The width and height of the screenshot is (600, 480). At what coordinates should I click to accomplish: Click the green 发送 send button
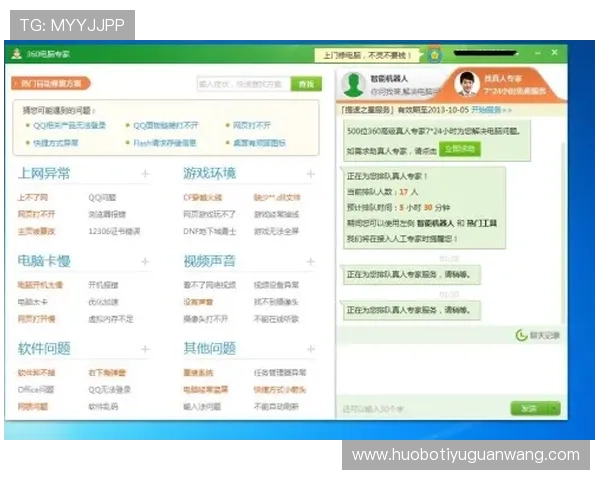[x=529, y=408]
